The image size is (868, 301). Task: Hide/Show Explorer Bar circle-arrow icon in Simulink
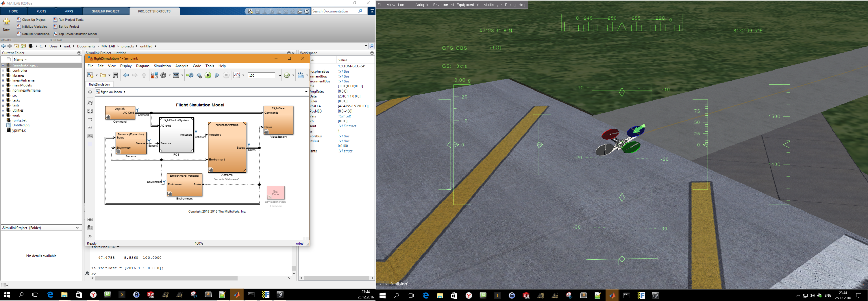click(90, 92)
